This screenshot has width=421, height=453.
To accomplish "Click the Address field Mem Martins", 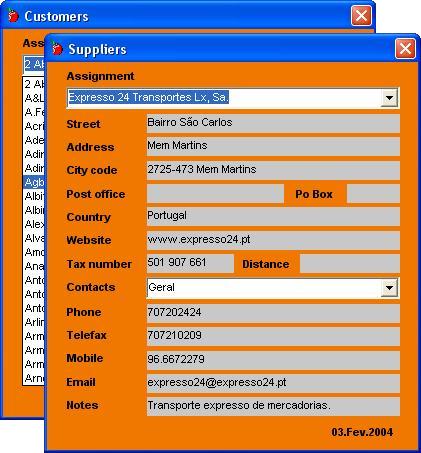I will click(273, 146).
